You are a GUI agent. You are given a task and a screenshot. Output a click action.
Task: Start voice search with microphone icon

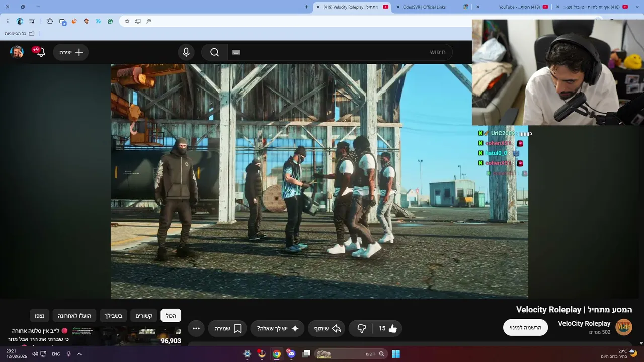[x=186, y=52]
